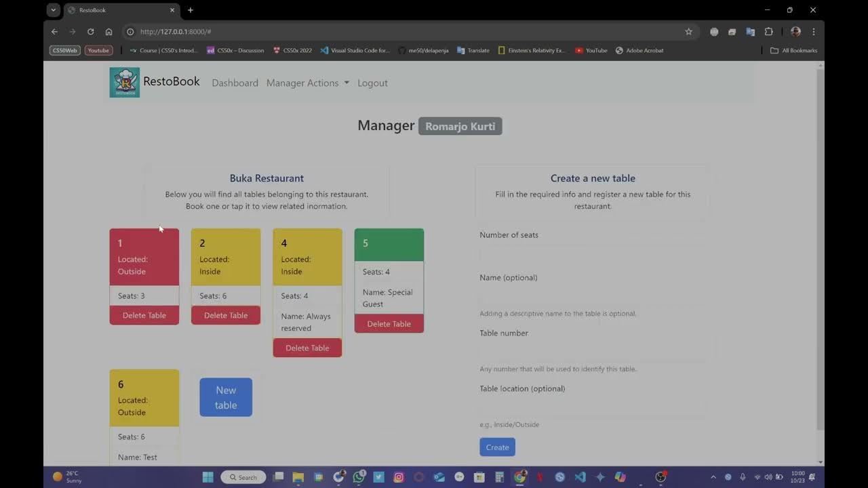The image size is (868, 488).
Task: Open the Google Translate extension icon
Action: click(x=750, y=32)
